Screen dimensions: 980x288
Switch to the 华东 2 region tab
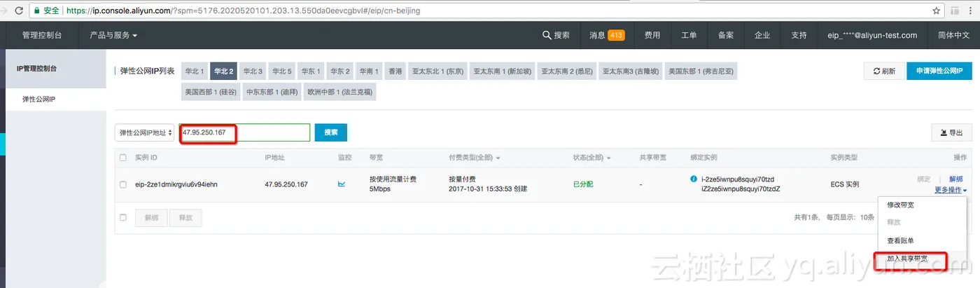340,71
